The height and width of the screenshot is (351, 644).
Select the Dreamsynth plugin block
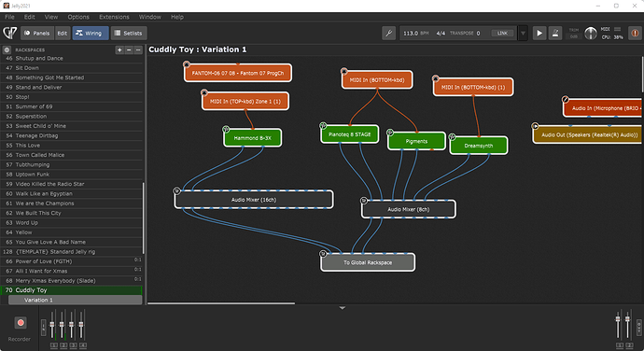[x=479, y=146]
